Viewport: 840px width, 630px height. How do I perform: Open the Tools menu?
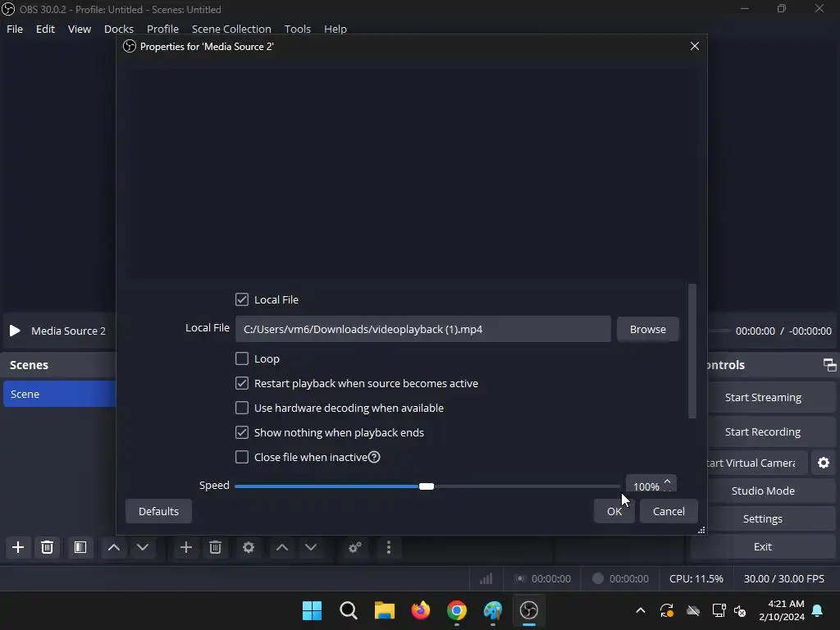297,29
